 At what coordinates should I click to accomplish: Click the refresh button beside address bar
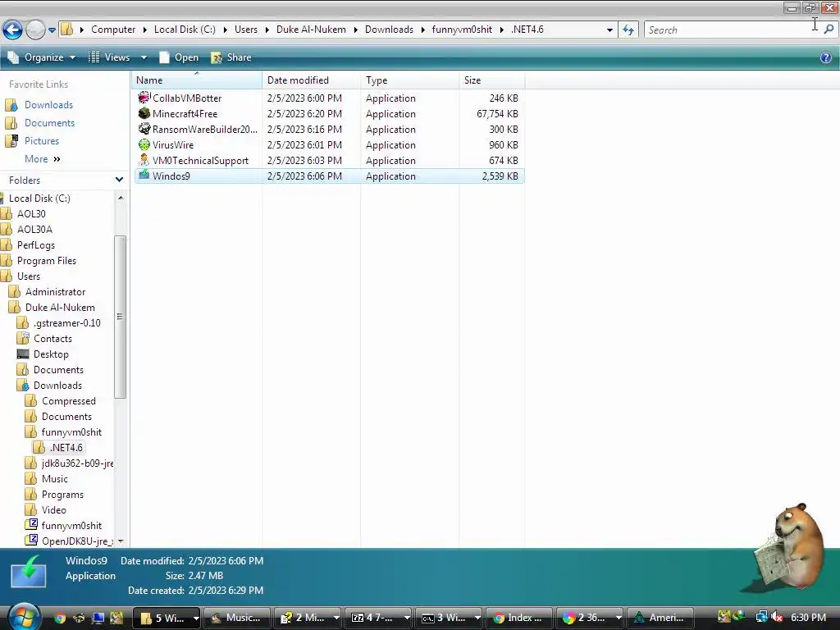pyautogui.click(x=628, y=30)
